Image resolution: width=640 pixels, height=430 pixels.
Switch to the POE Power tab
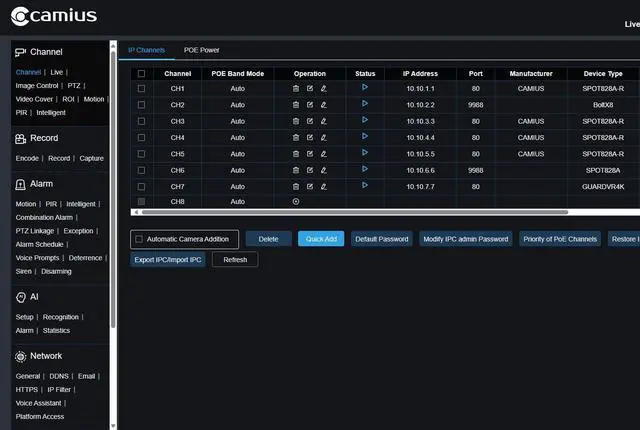pos(201,50)
